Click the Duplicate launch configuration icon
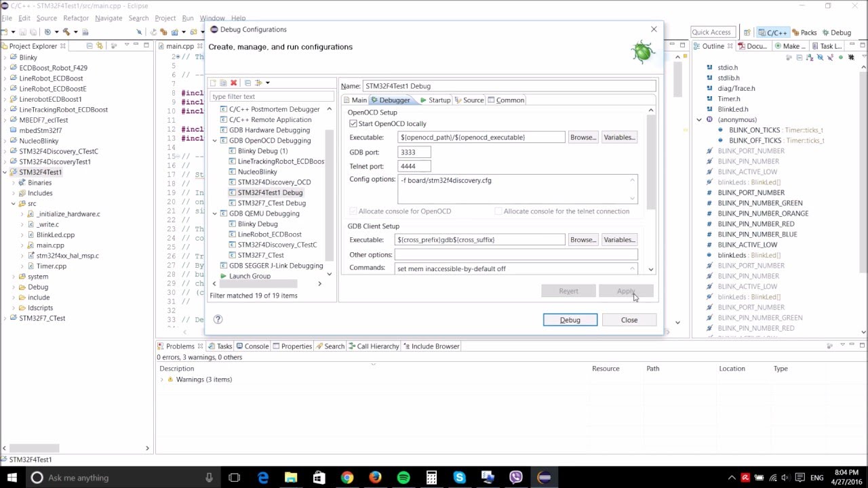Screen dimensions: 868x488 [223, 83]
